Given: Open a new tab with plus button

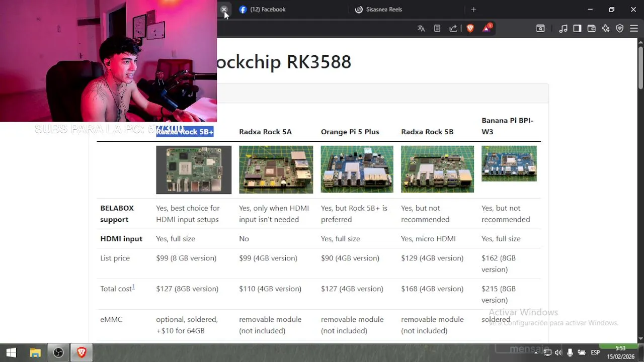Looking at the screenshot, I should 473,10.
